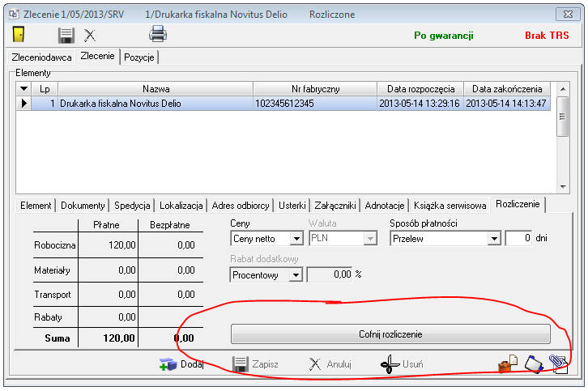
Task: Expand the Ceny netto dropdown
Action: [x=296, y=239]
